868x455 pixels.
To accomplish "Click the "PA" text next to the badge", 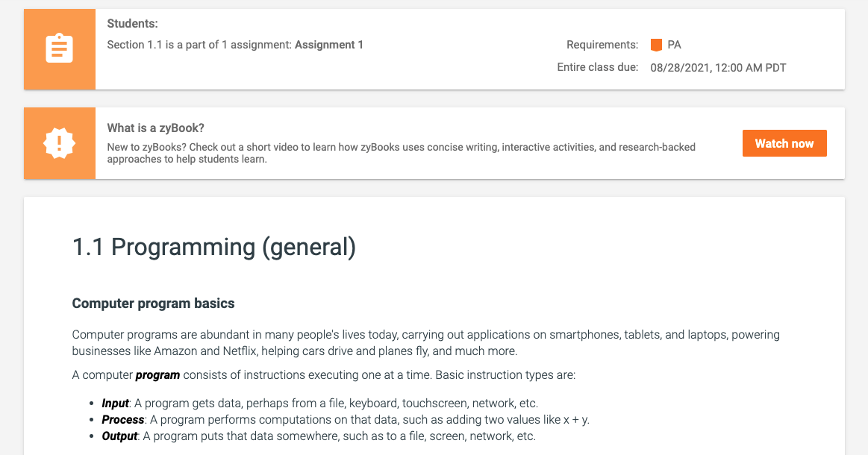I will tap(674, 45).
